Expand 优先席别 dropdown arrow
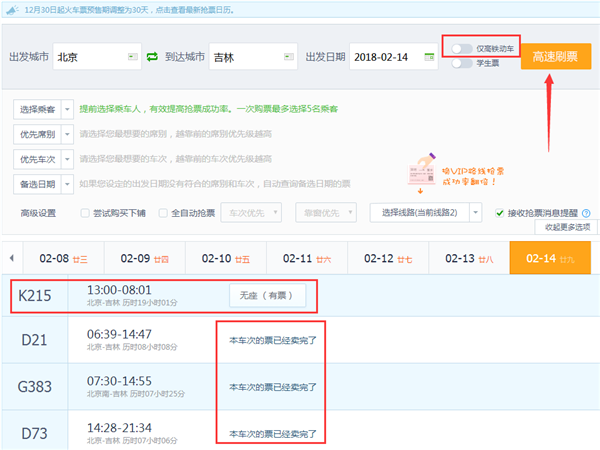 pyautogui.click(x=67, y=135)
